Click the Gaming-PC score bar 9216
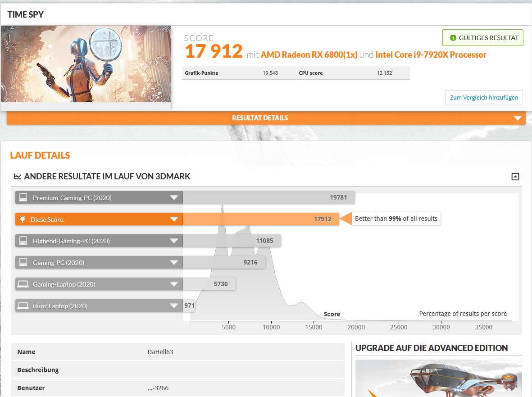This screenshot has width=532, height=397. pyautogui.click(x=224, y=262)
